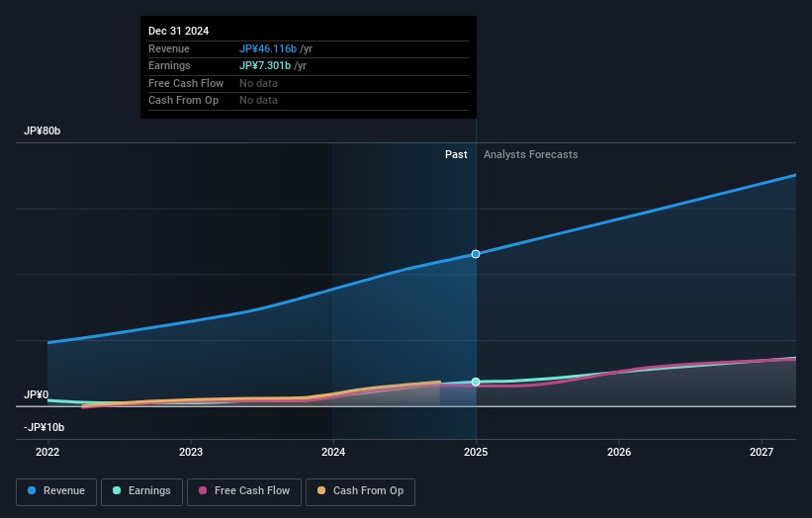
Task: Click the teal Earnings legend dot
Action: 117,490
